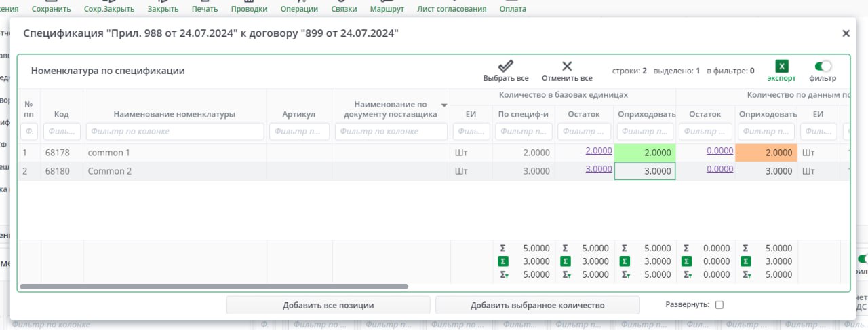Click the 'Отменить все' cross icon

(567, 66)
